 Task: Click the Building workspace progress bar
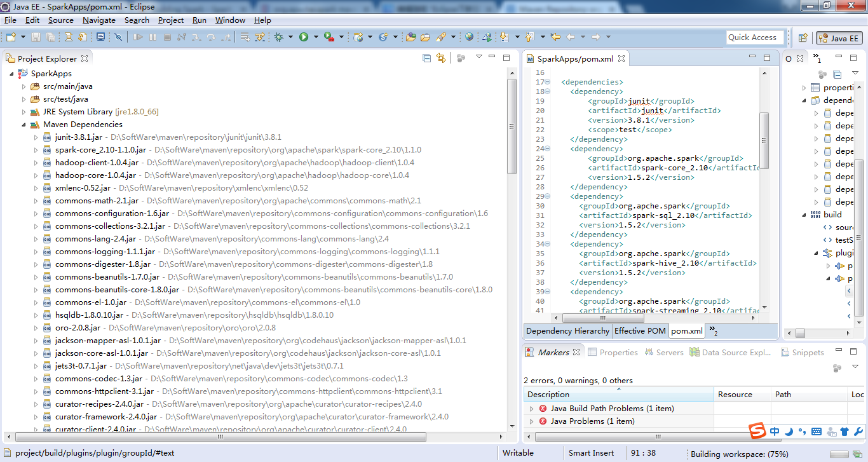pyautogui.click(x=840, y=454)
